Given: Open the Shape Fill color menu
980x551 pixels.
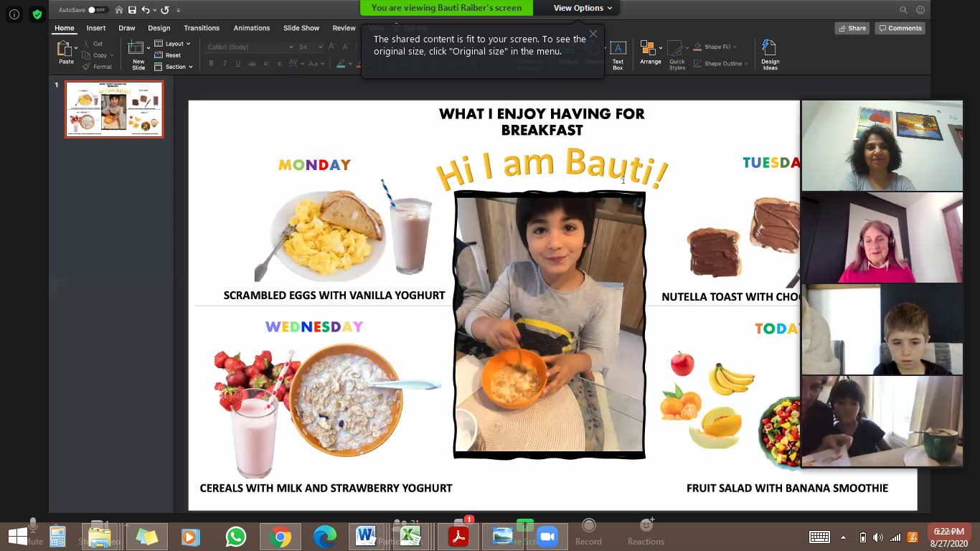Looking at the screenshot, I should [715, 47].
